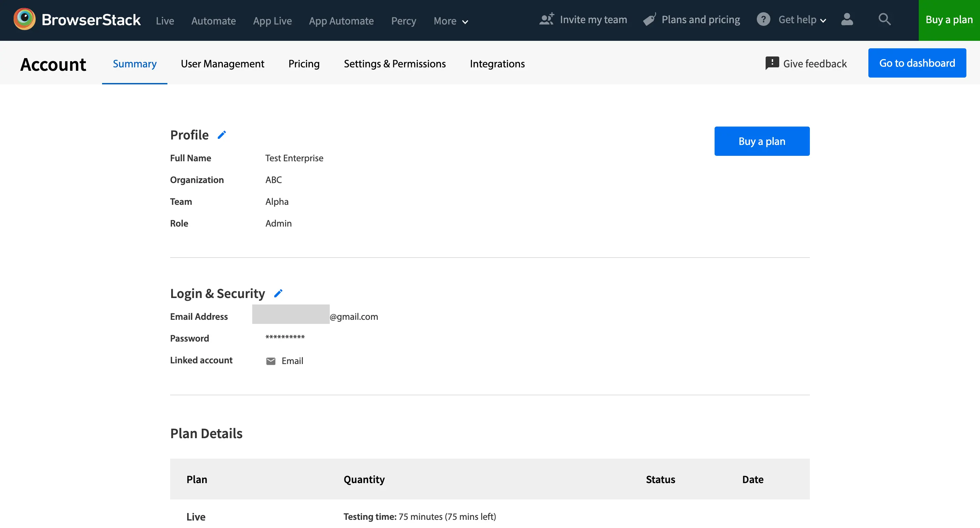
Task: Edit Login & Security using the pencil icon
Action: pos(279,293)
